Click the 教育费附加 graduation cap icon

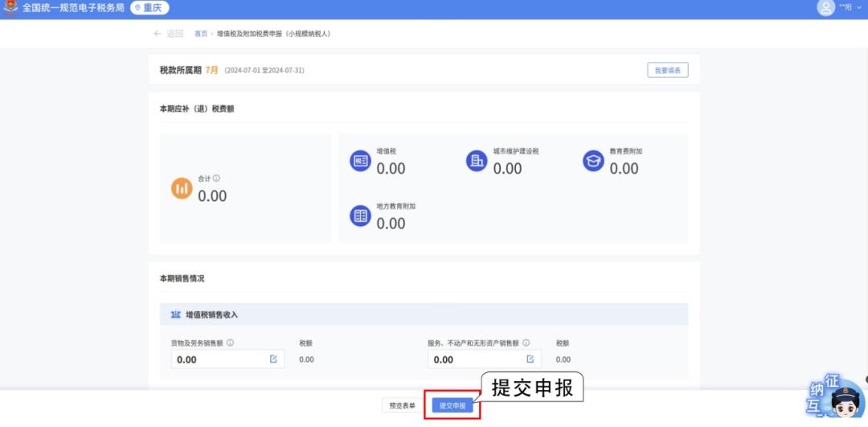point(593,161)
